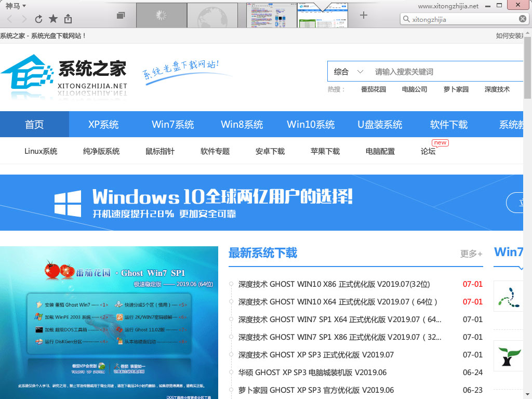Screen dimensions: 532x399
Task: Open the 论坛 link with new badge
Action: click(428, 151)
